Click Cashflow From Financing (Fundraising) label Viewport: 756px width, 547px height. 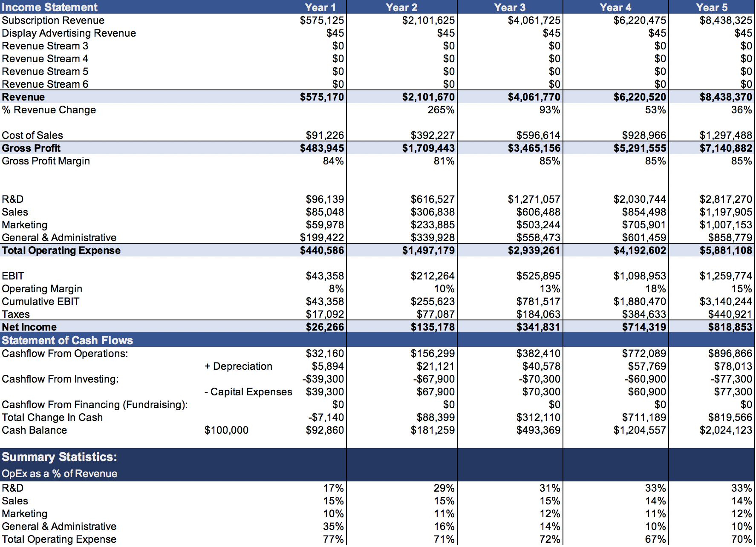tap(95, 405)
